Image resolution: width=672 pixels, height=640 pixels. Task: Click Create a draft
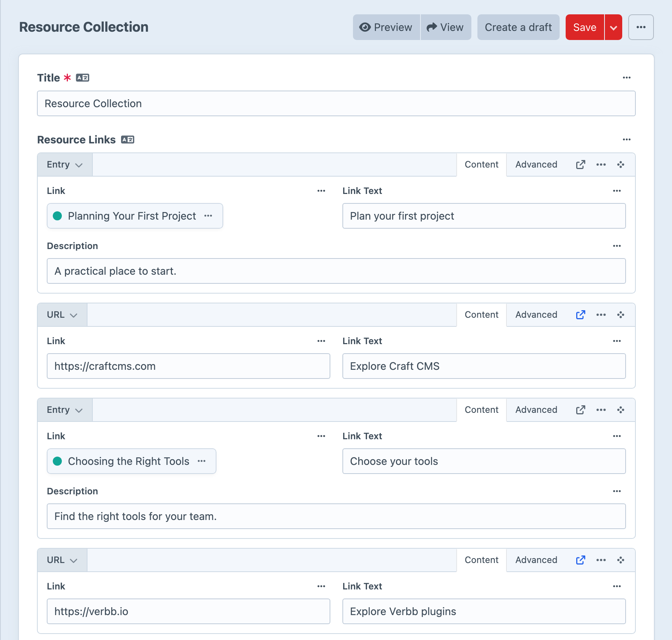(518, 27)
